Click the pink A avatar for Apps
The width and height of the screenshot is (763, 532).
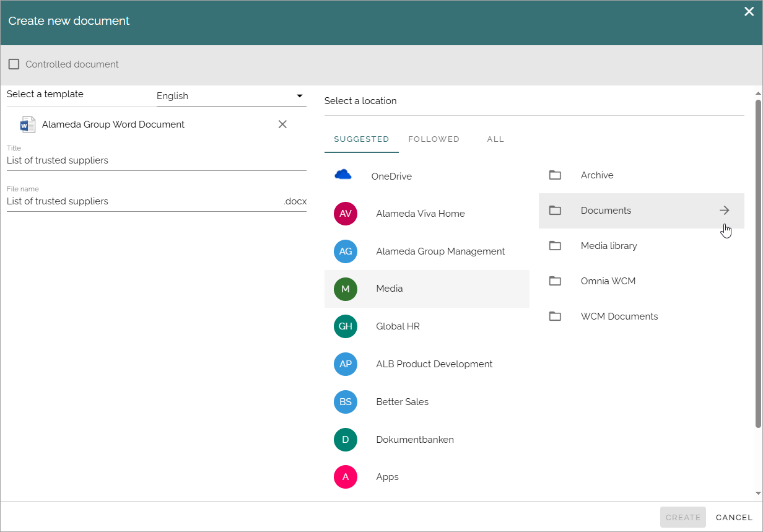click(x=346, y=477)
